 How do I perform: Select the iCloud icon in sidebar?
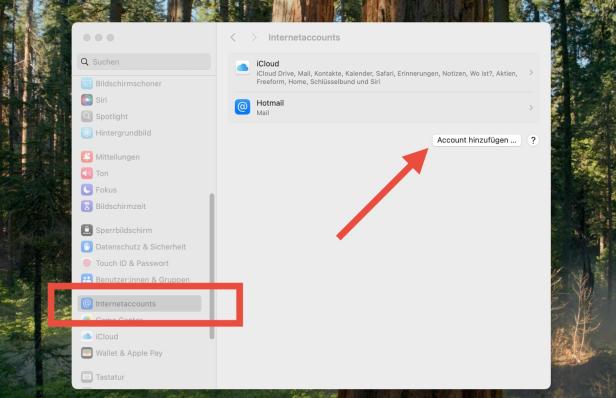click(x=87, y=336)
